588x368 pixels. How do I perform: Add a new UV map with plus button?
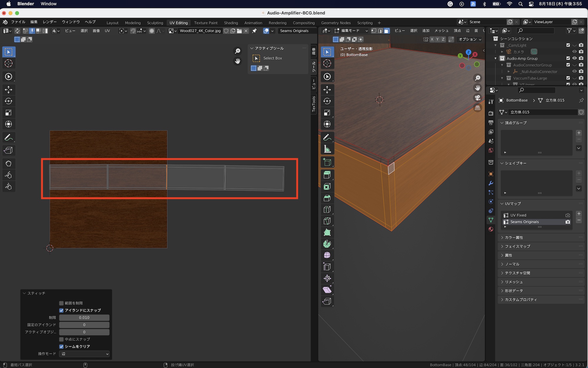click(x=579, y=213)
